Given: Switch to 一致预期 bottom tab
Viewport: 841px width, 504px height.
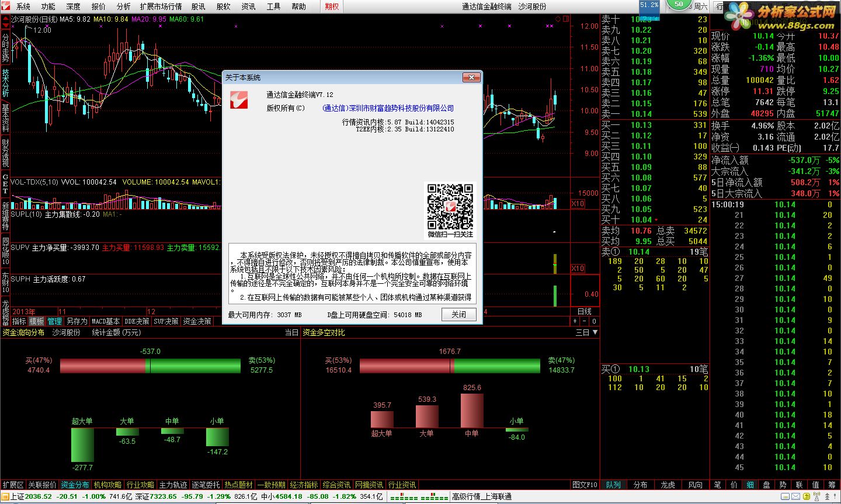Looking at the screenshot, I should click(x=271, y=485).
